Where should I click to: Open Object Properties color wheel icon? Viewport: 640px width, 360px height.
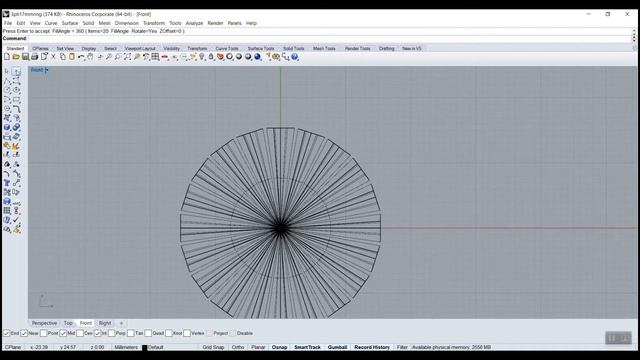click(x=229, y=57)
